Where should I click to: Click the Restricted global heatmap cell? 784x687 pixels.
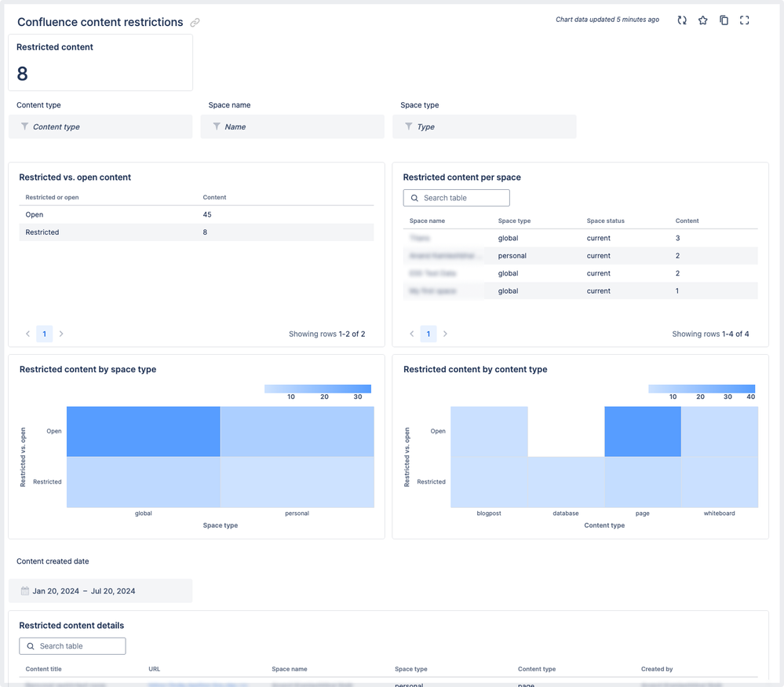click(144, 482)
